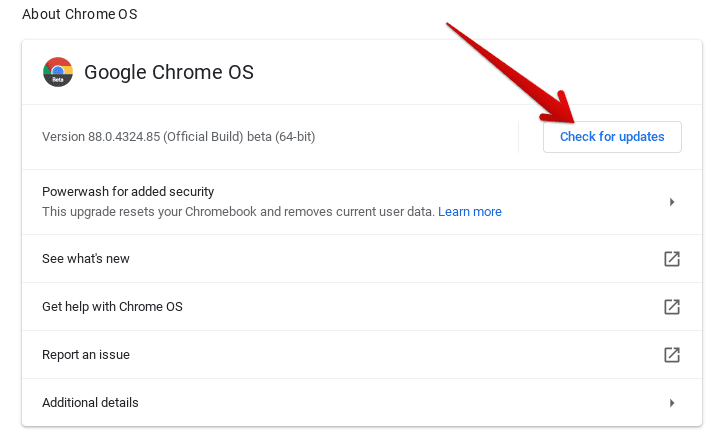Expand the Additional details chevron arrow
Screen dimensions: 721x443
(x=672, y=403)
